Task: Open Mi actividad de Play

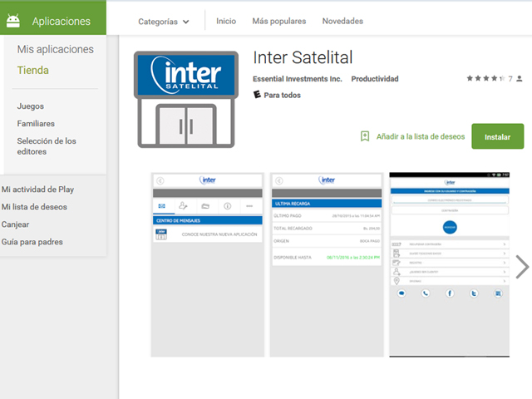Action: coord(37,190)
